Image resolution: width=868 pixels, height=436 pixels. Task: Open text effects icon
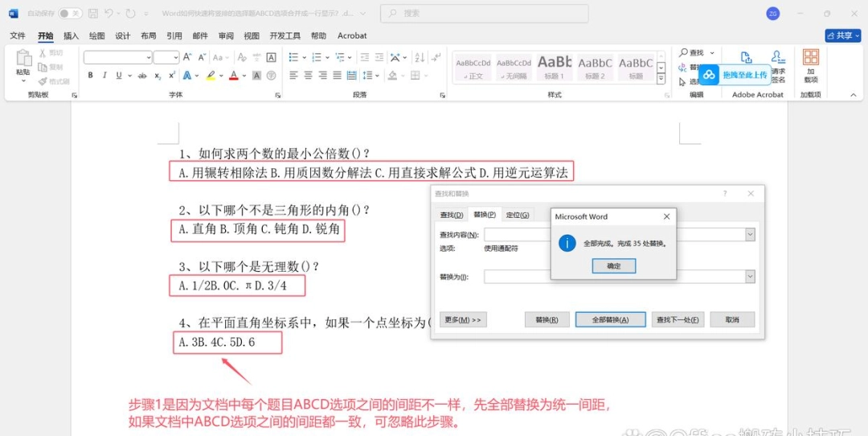point(187,76)
